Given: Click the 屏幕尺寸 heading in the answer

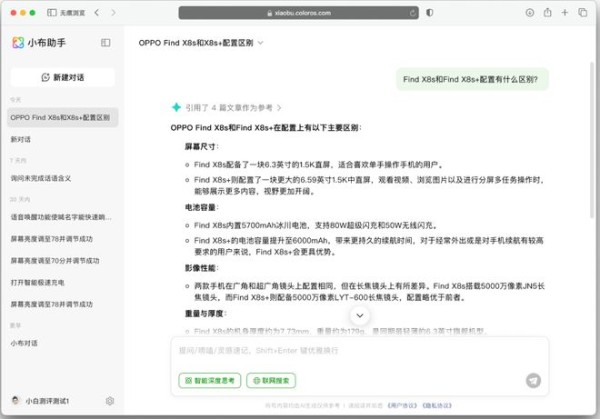Looking at the screenshot, I should click(202, 147).
